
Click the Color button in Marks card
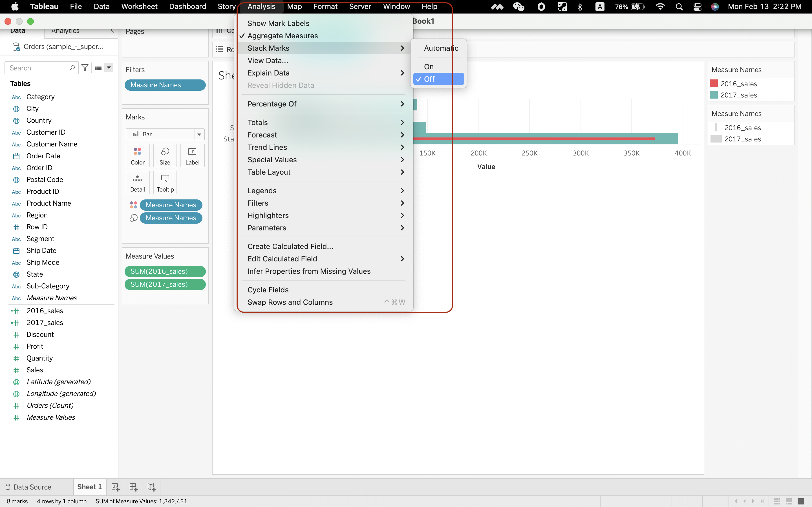point(138,155)
